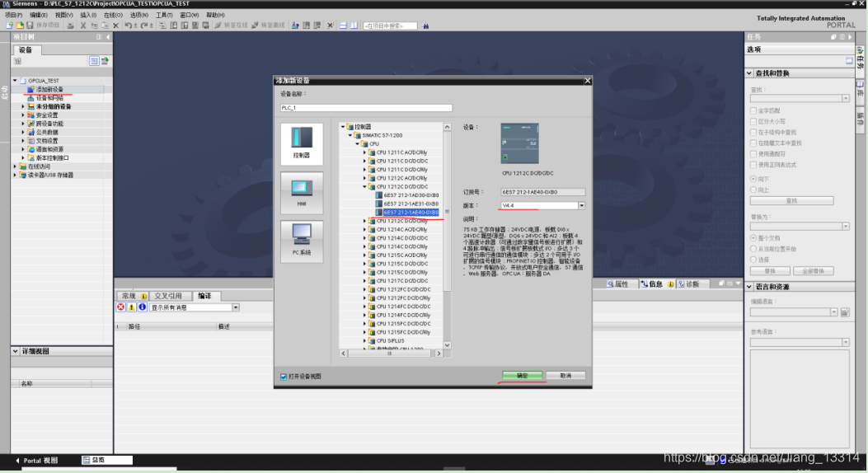868x473 pixels.
Task: Click split editor horizontally toolbar icon
Action: [343, 26]
